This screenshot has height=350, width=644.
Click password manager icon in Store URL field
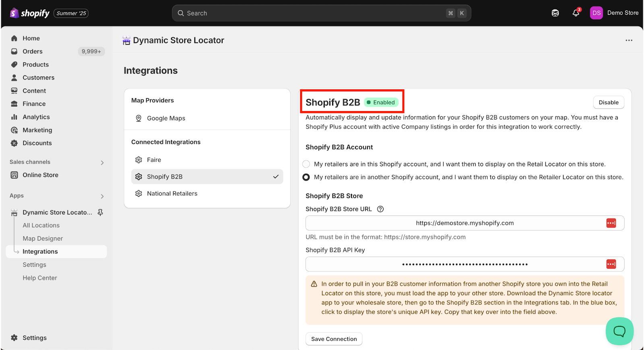pos(611,223)
